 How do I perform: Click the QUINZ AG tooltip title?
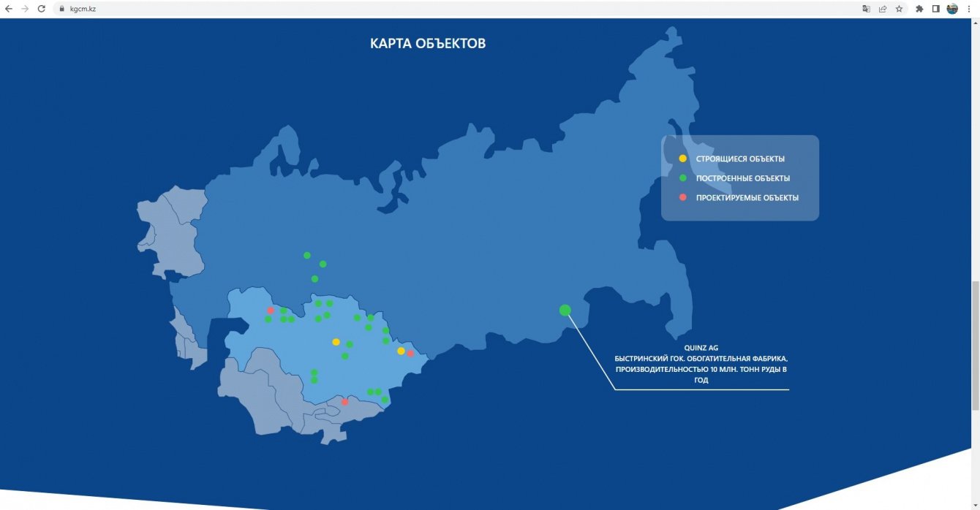pyautogui.click(x=701, y=349)
